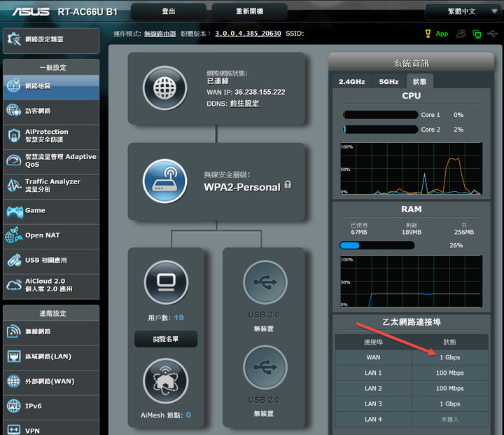Open the 網路設定精靈 setup wizard icon
The width and height of the screenshot is (504, 435).
[14, 39]
